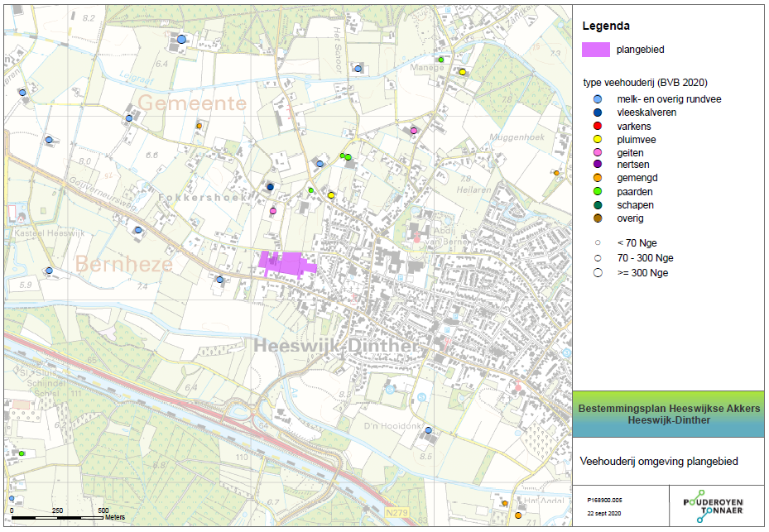Click the smallest size circle for < 70 Nge
This screenshot has height=532, width=769.
tap(598, 242)
